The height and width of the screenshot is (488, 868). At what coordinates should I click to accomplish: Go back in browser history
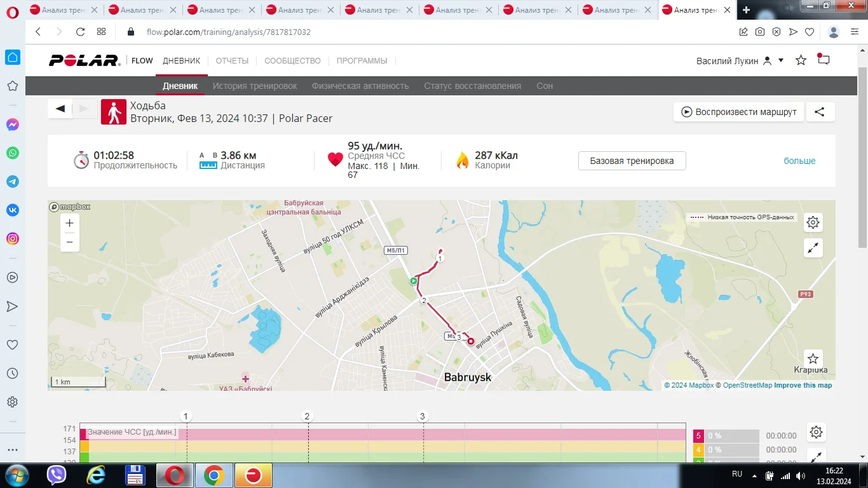(x=38, y=32)
